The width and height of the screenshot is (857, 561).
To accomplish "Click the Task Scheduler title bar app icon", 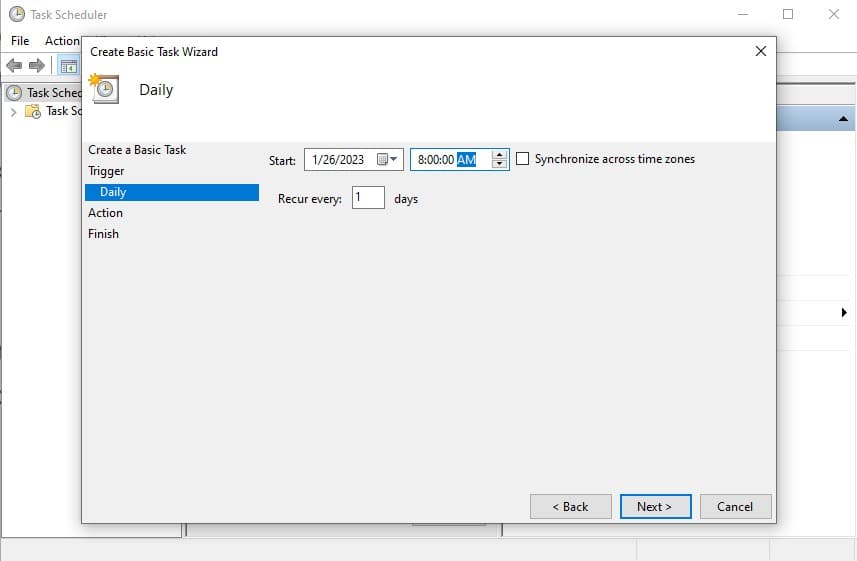I will pyautogui.click(x=17, y=14).
